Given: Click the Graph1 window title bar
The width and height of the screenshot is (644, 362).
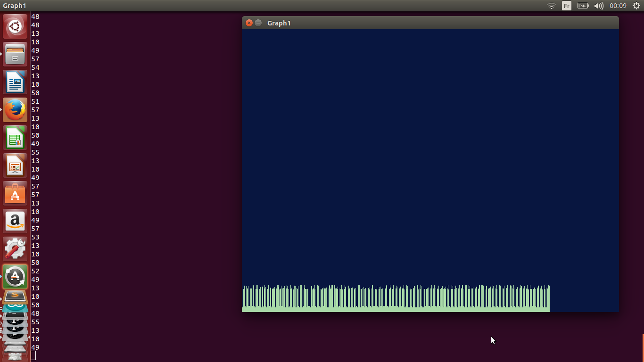Looking at the screenshot, I should click(430, 23).
